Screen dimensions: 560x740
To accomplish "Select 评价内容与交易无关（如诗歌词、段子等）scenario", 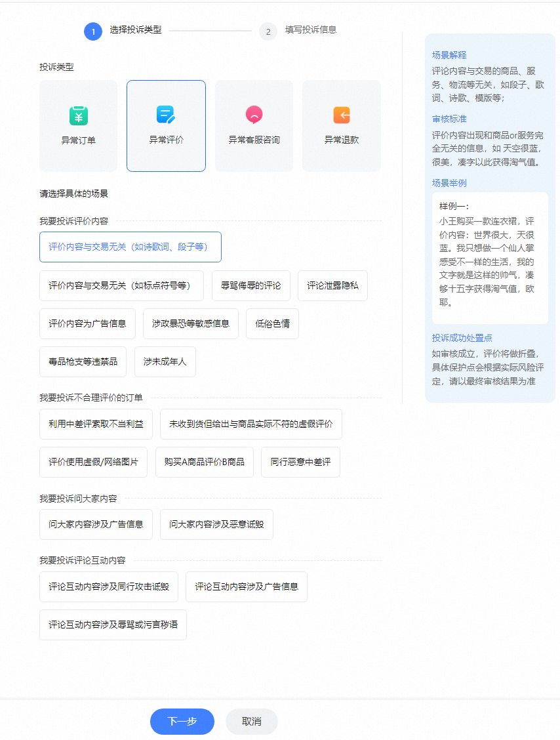I will tap(130, 247).
